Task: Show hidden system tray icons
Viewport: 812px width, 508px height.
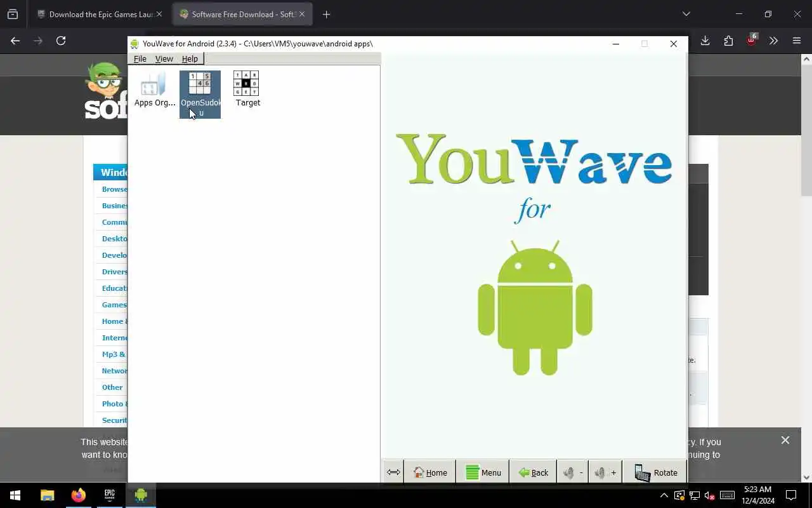Action: [664, 495]
